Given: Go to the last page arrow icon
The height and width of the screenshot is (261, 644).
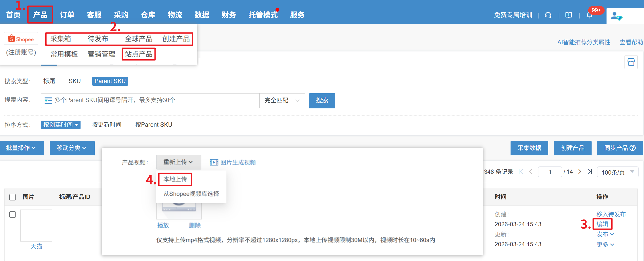Looking at the screenshot, I should click(x=590, y=172).
